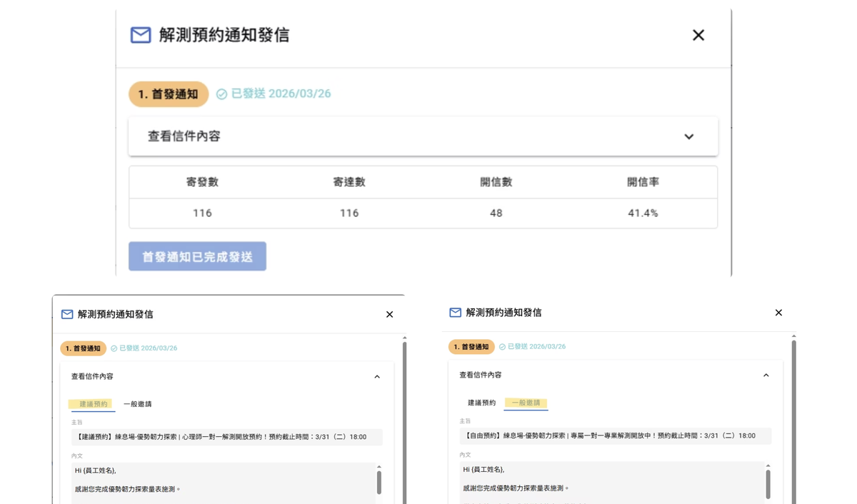857x504 pixels.
Task: Click sent checkmark icon in bottom-left dialog
Action: (114, 348)
